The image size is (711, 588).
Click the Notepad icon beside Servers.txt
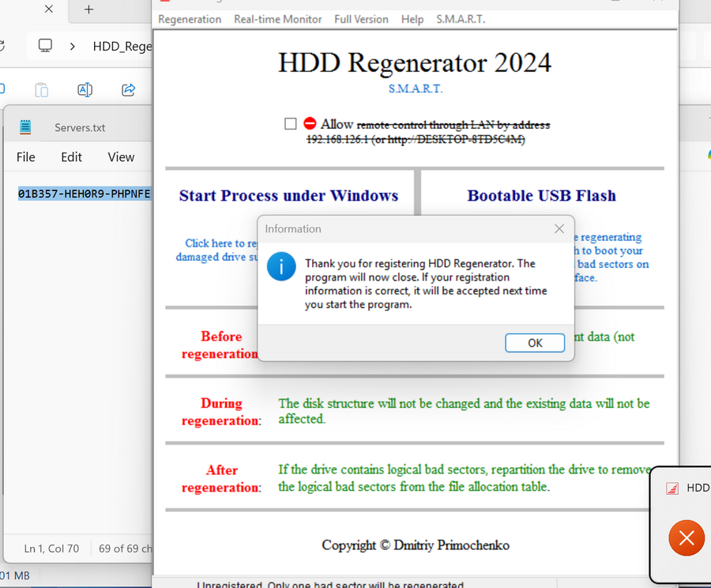(x=26, y=127)
